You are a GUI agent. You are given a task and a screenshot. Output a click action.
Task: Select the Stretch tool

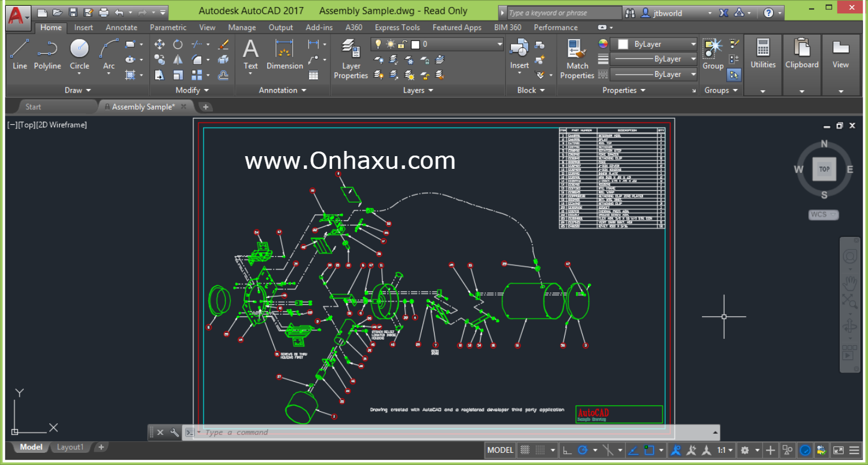pos(160,75)
